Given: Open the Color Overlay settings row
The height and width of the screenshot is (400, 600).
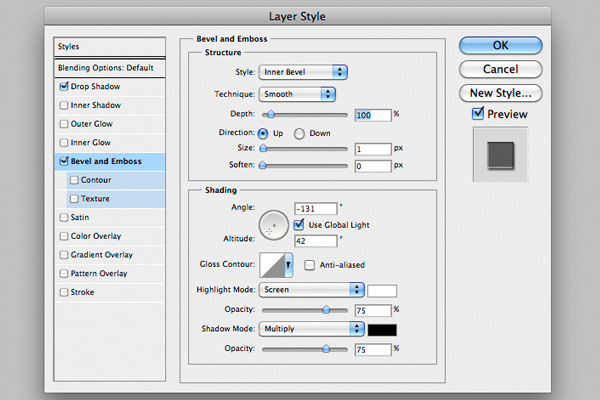Looking at the screenshot, I should (x=110, y=236).
